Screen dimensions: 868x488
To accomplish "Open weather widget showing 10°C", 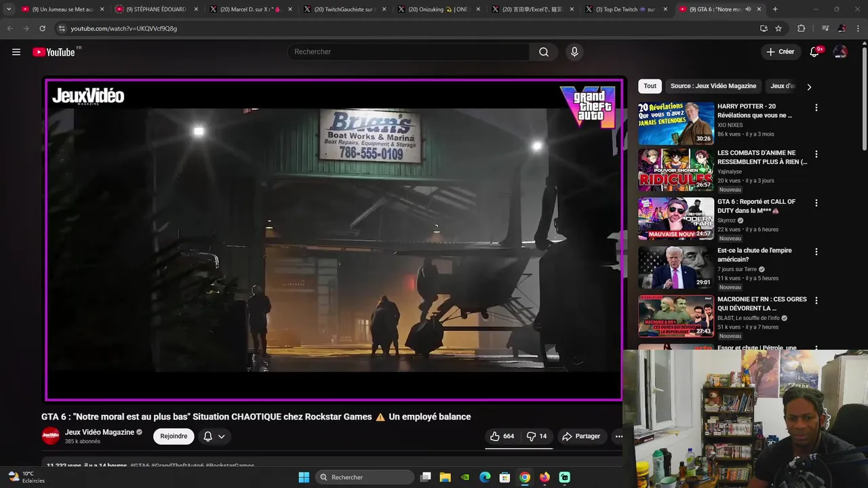I will click(26, 477).
